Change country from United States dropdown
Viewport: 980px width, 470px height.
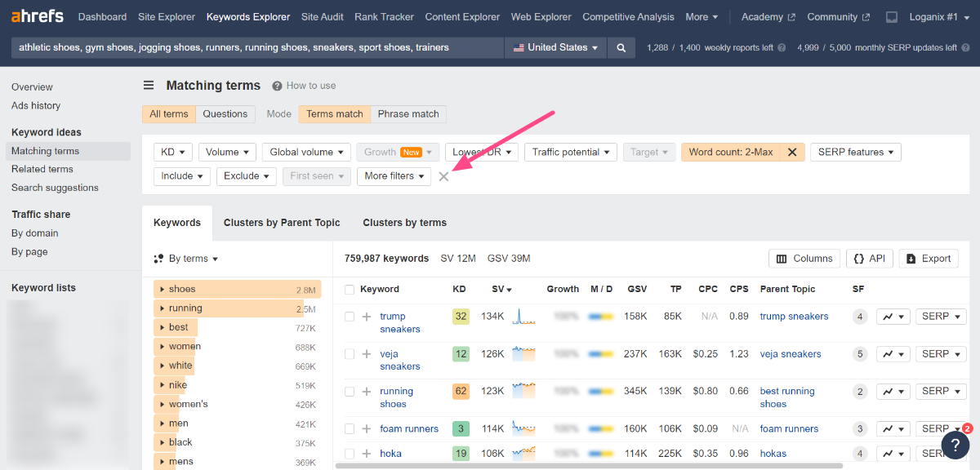555,47
